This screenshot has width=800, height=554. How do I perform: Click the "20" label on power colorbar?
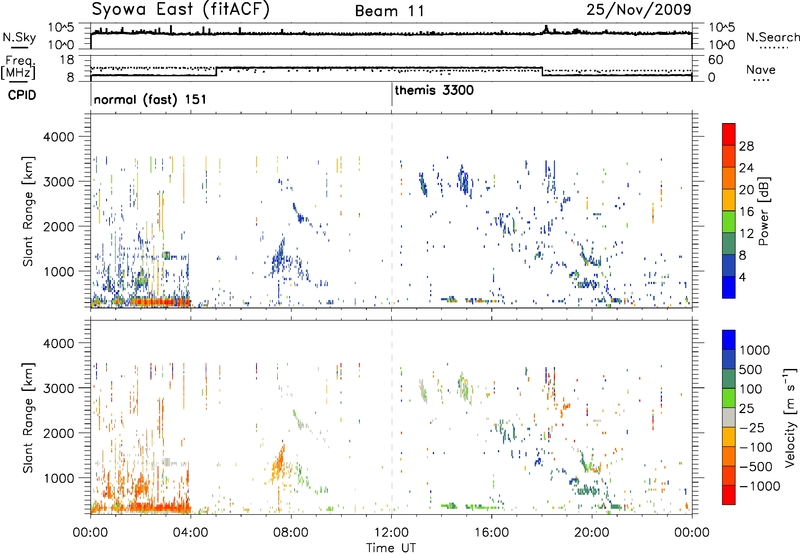click(x=746, y=190)
